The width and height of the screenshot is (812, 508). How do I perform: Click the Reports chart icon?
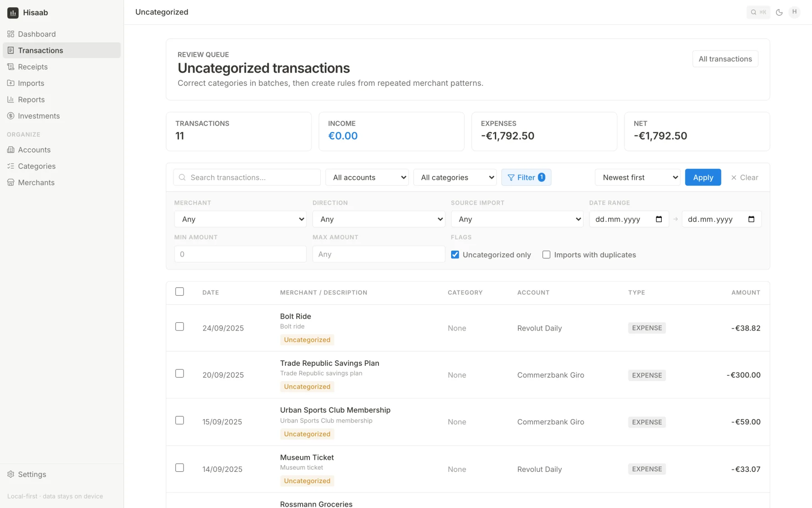pos(11,99)
